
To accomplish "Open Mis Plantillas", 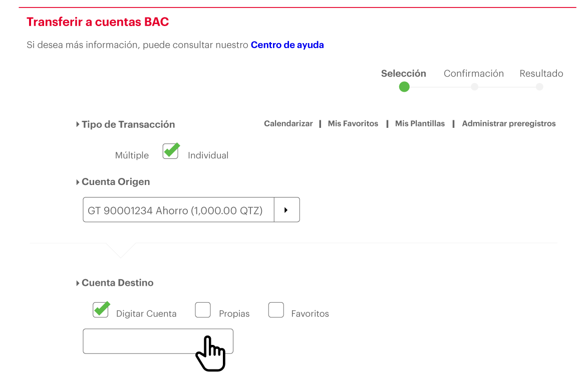I will 420,123.
